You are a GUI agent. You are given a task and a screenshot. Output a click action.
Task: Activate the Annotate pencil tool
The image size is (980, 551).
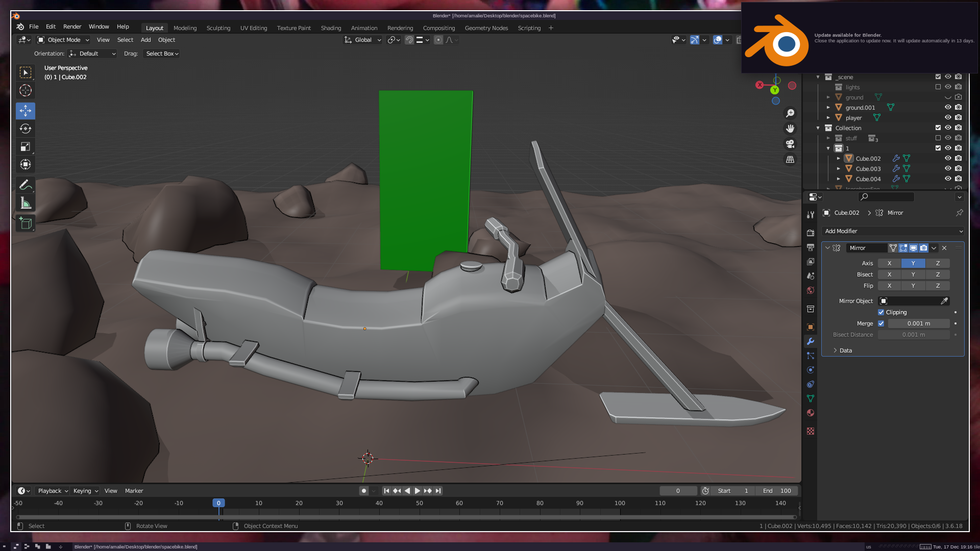tap(26, 185)
